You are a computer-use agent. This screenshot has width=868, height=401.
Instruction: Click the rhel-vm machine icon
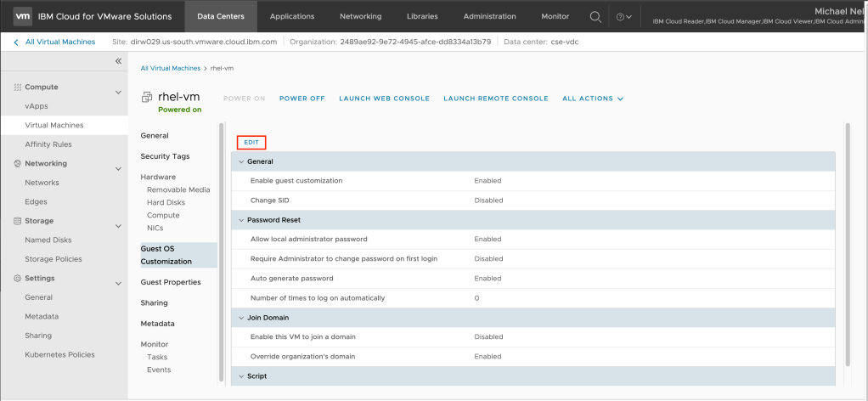[147, 98]
